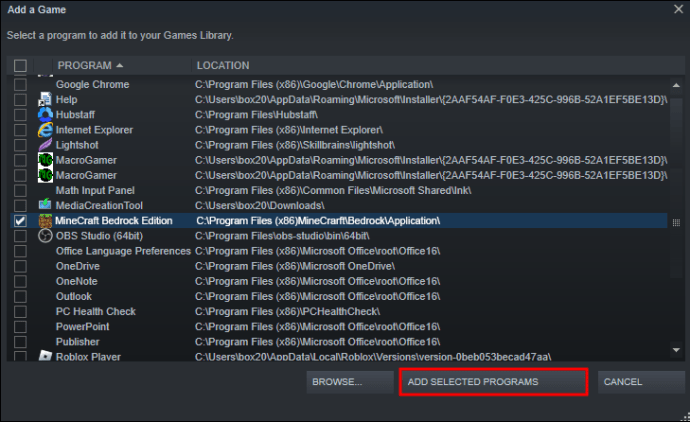690x422 pixels.
Task: Select the Outlook program name
Action: point(74,297)
